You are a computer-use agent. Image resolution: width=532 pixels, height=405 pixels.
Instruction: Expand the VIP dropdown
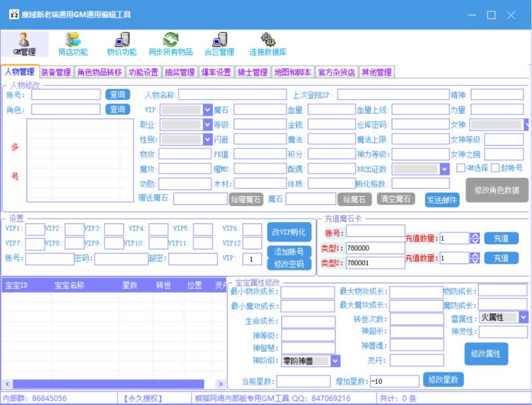tap(207, 110)
